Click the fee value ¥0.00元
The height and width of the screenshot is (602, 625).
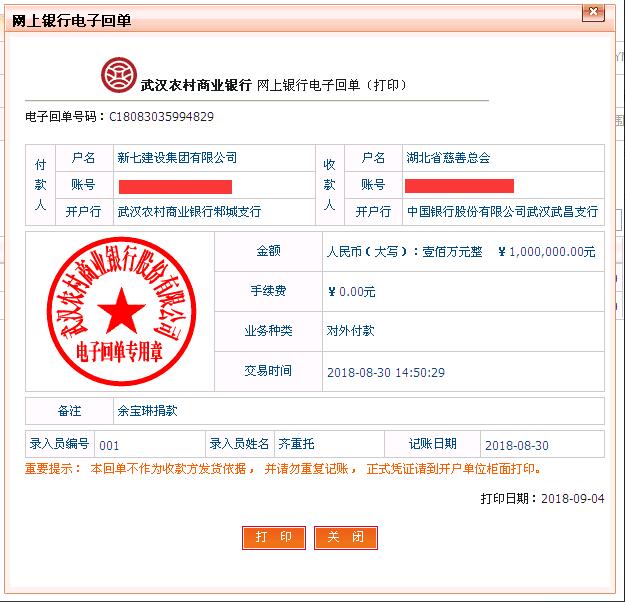point(352,291)
